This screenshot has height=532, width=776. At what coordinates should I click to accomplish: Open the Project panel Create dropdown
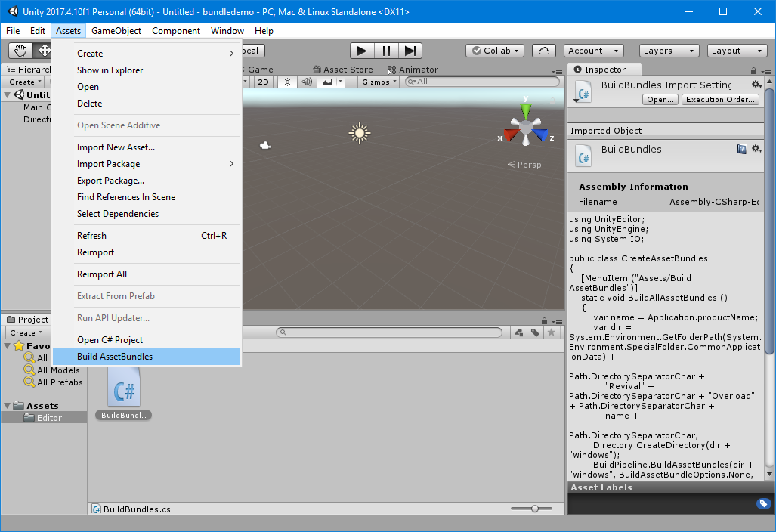coord(25,332)
